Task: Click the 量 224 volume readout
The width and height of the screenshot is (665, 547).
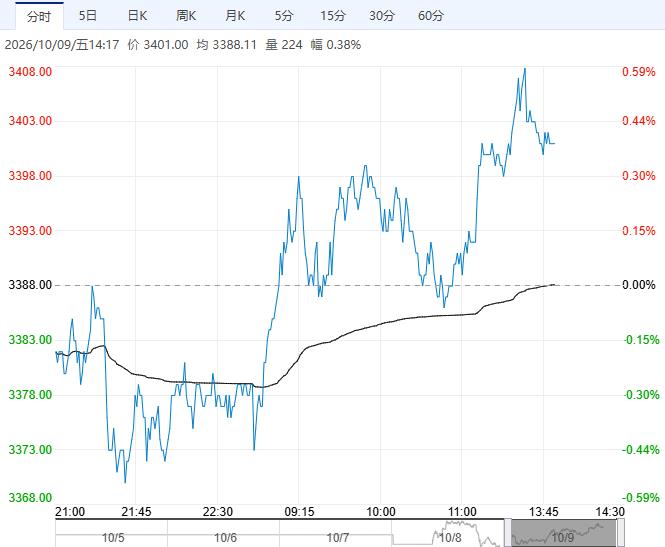Action: (x=284, y=45)
